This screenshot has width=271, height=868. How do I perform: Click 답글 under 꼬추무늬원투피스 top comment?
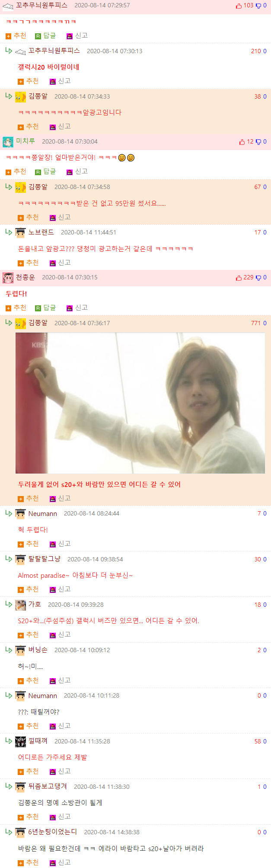pyautogui.click(x=45, y=35)
